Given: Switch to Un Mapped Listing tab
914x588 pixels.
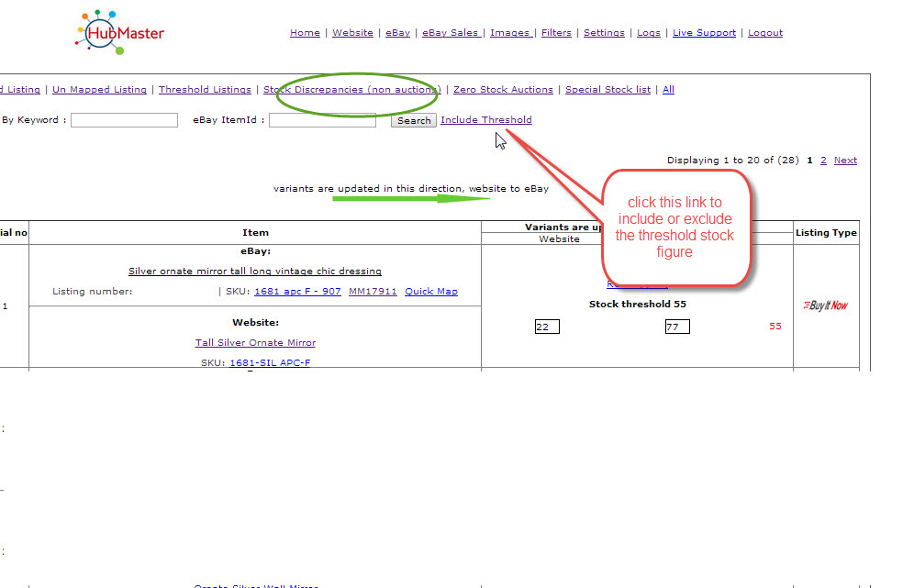Looking at the screenshot, I should (x=99, y=89).
